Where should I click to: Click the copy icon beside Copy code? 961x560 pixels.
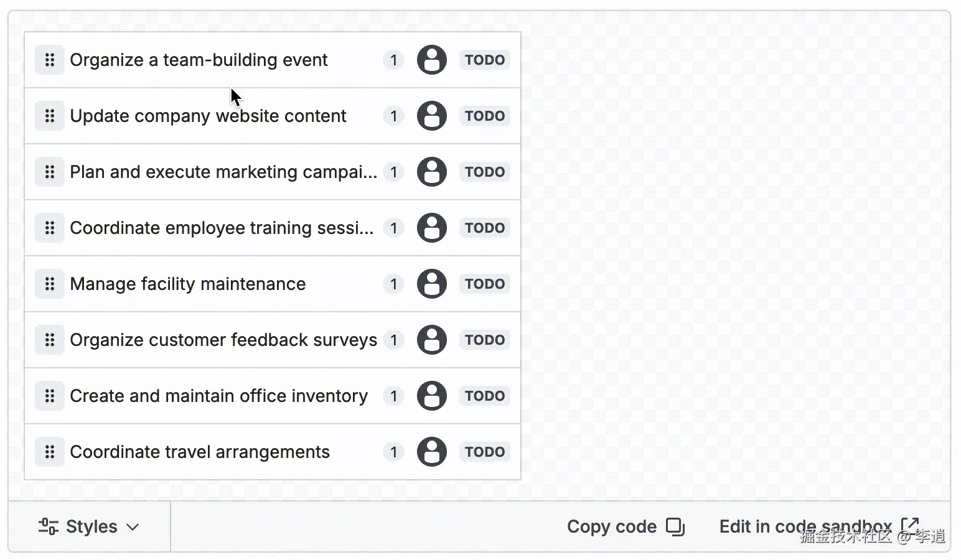675,526
